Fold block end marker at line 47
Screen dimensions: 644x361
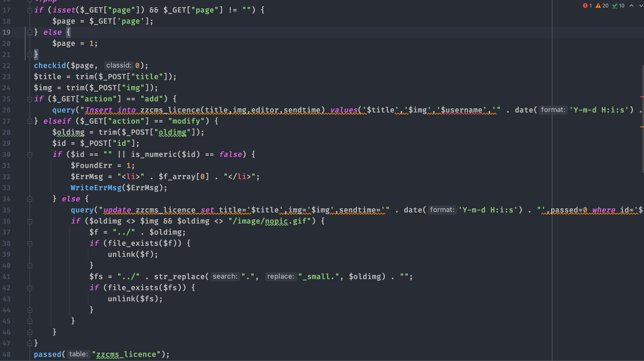(30, 343)
